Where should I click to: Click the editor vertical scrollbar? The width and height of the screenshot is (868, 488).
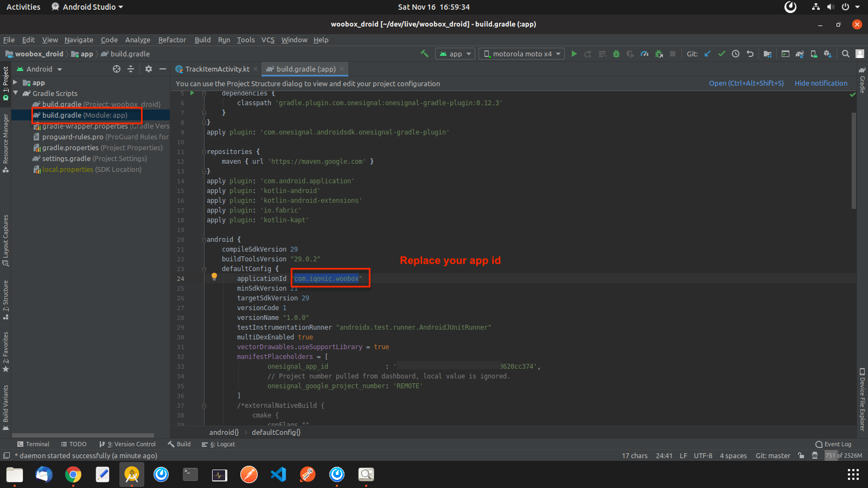(x=853, y=161)
